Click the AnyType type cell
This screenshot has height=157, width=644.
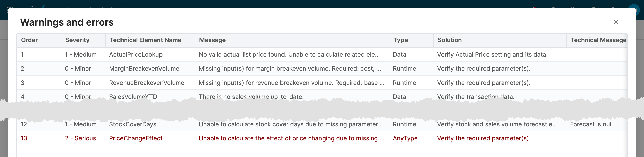[405, 138]
